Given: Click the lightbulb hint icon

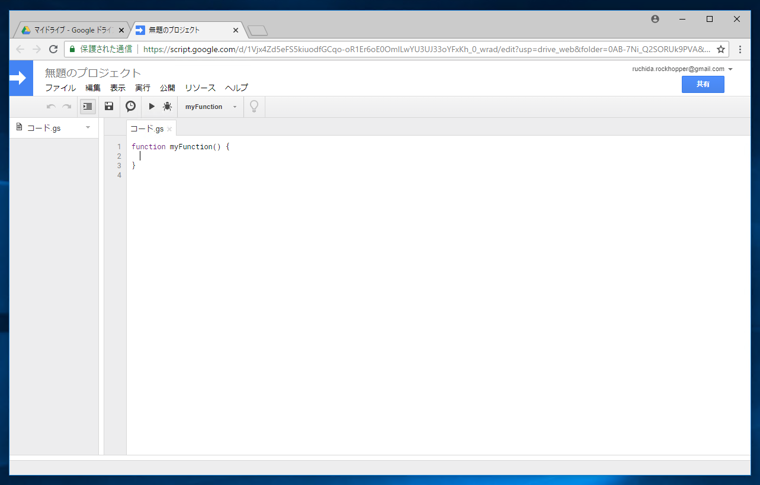Looking at the screenshot, I should coord(254,106).
